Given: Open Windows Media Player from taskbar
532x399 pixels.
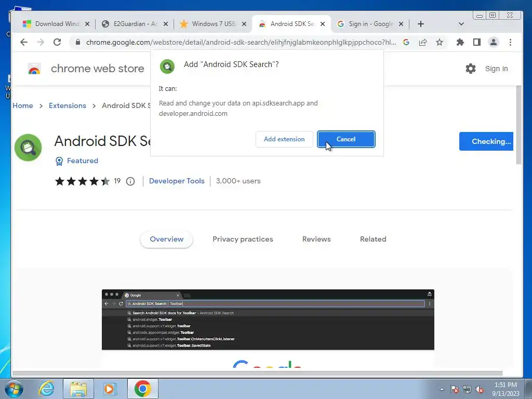Looking at the screenshot, I should coord(110,389).
